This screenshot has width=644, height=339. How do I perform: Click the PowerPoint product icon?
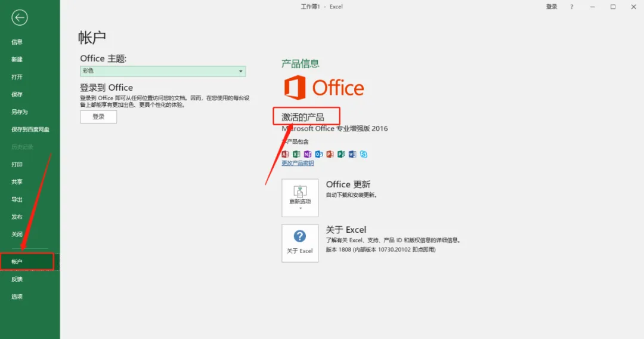tap(330, 154)
